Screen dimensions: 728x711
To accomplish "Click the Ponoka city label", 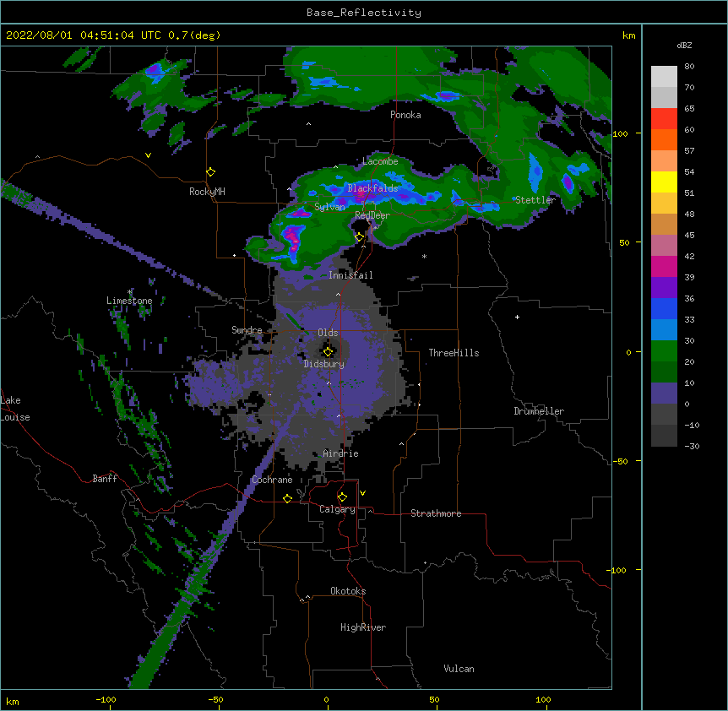I will (x=405, y=115).
